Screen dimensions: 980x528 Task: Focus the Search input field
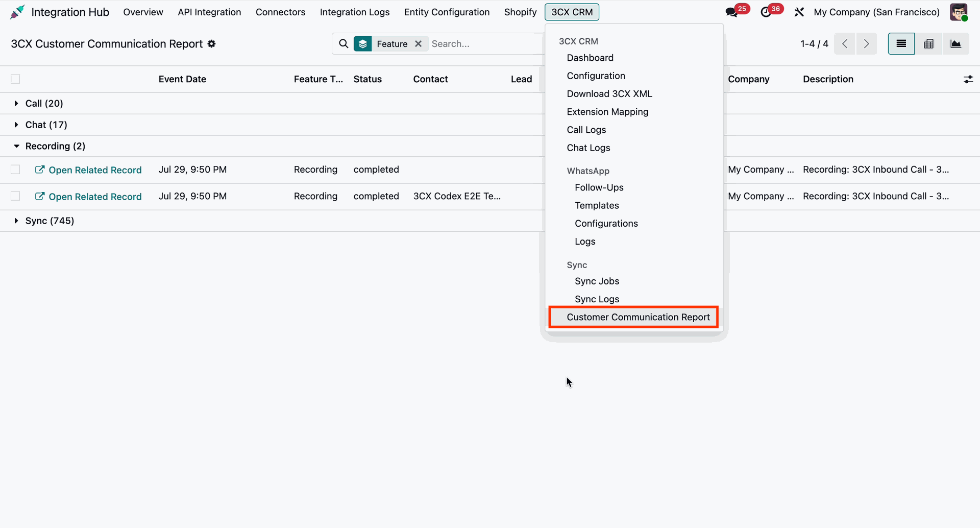(x=485, y=44)
